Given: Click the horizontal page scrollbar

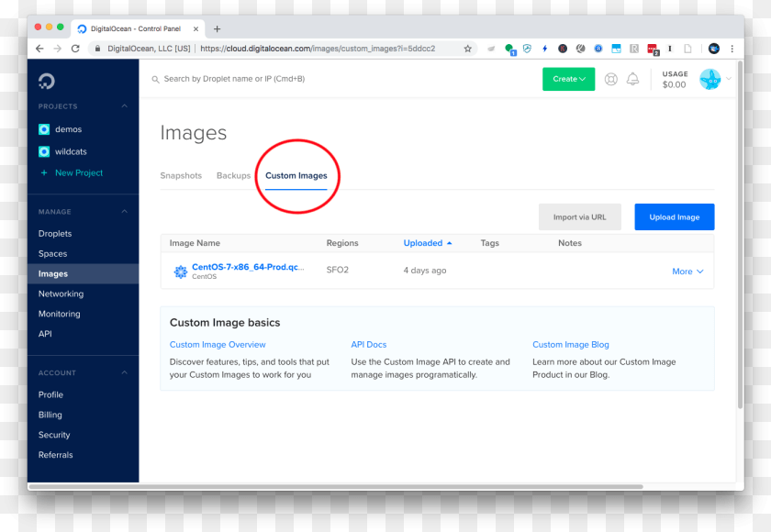Looking at the screenshot, I should pyautogui.click(x=336, y=487).
